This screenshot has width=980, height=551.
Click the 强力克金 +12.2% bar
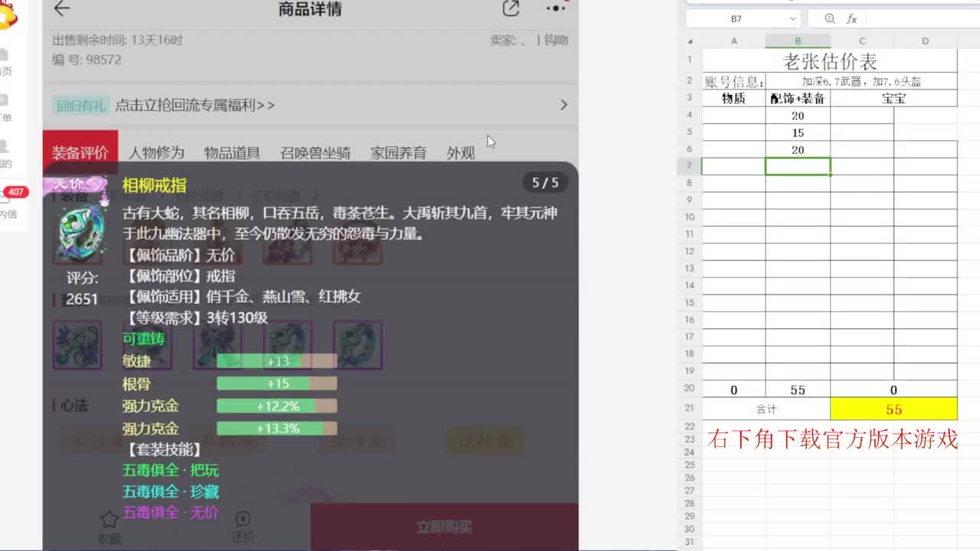click(277, 406)
